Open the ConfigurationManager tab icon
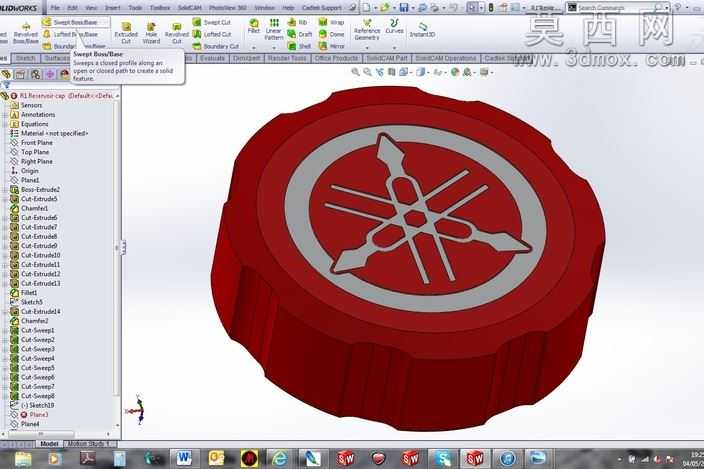The height and width of the screenshot is (469, 704). point(35,74)
